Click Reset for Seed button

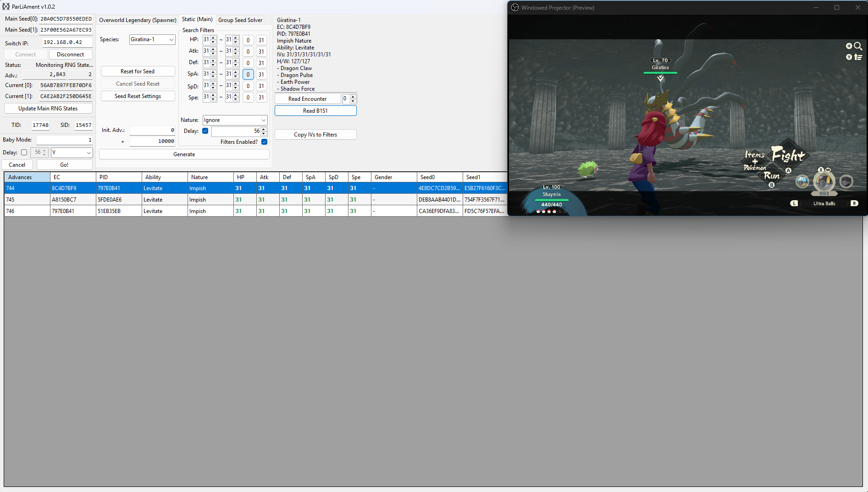[x=138, y=71]
